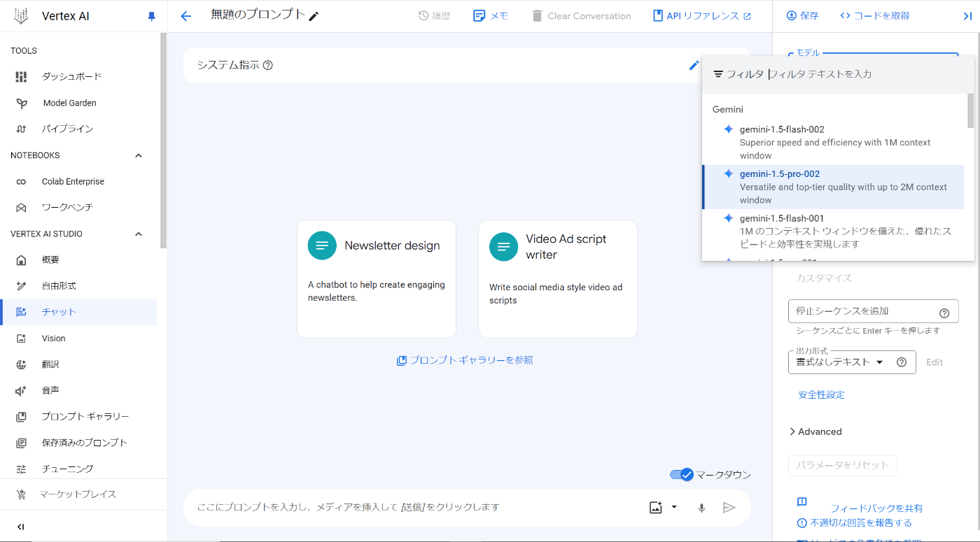Open プロンプト ギャラリーを参照 link
This screenshot has width=980, height=542.
[465, 360]
